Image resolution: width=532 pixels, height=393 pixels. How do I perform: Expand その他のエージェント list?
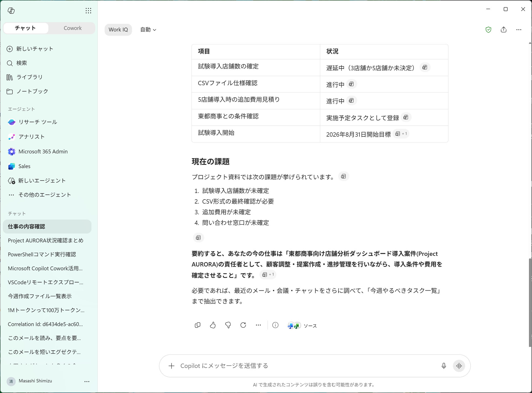pos(40,195)
